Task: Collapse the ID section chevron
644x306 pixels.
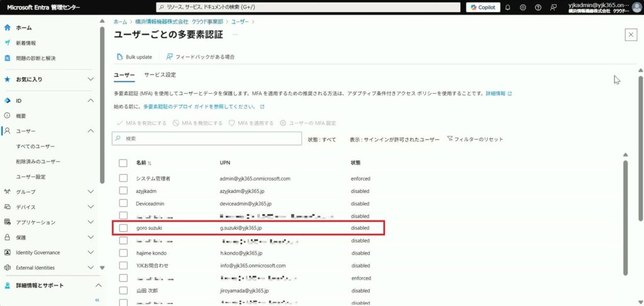Action: (91, 101)
